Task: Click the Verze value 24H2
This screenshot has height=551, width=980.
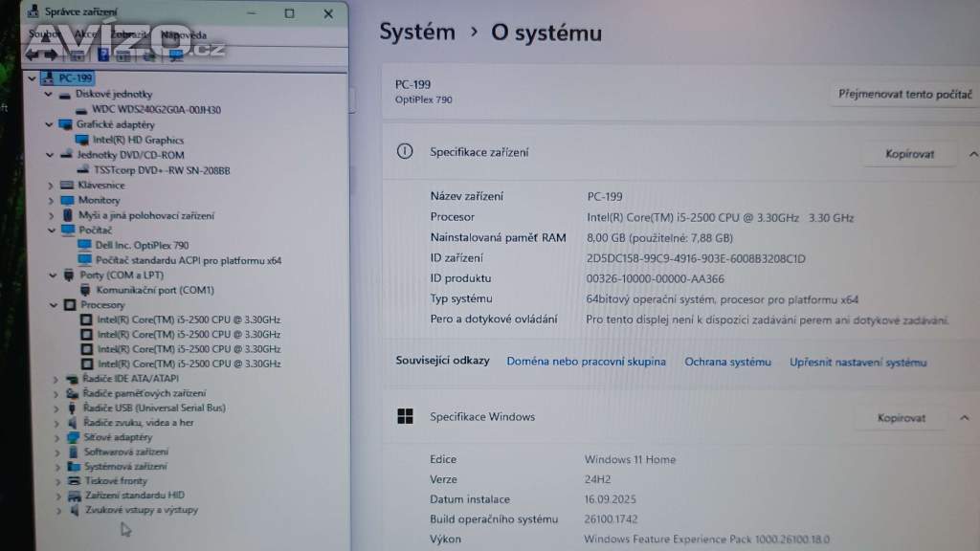Action: pos(597,479)
